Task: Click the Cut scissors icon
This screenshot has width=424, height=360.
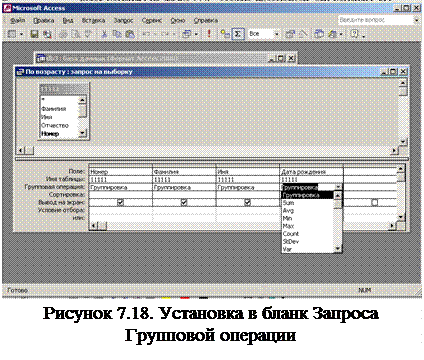Action: pyautogui.click(x=104, y=34)
